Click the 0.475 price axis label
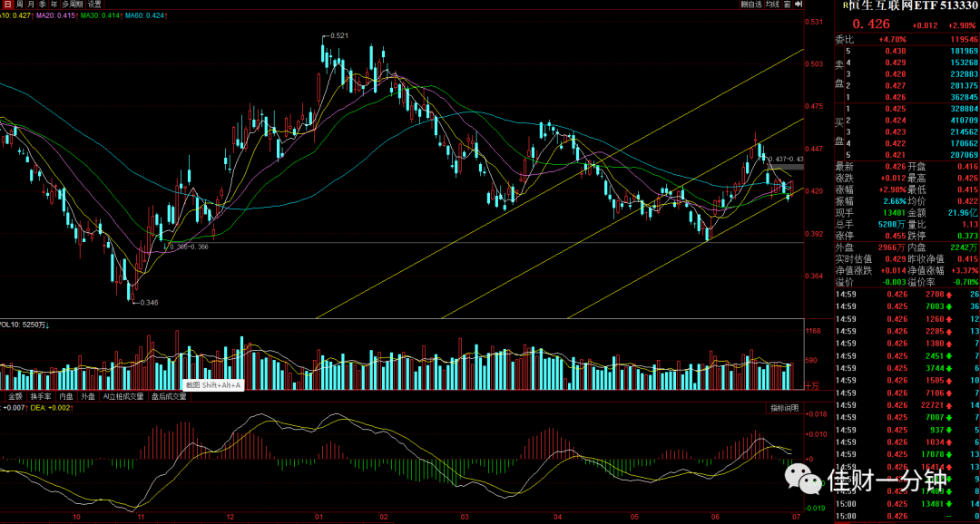 (814, 106)
